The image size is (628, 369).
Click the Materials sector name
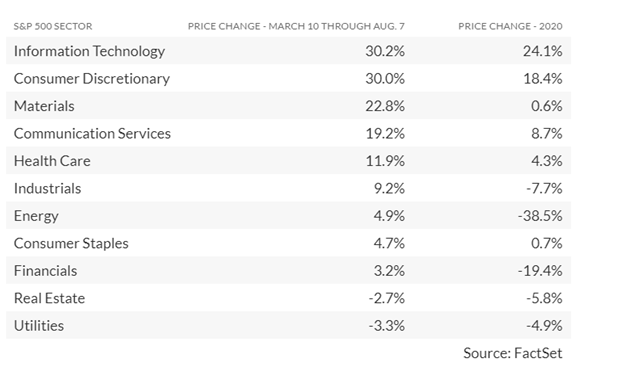44,106
